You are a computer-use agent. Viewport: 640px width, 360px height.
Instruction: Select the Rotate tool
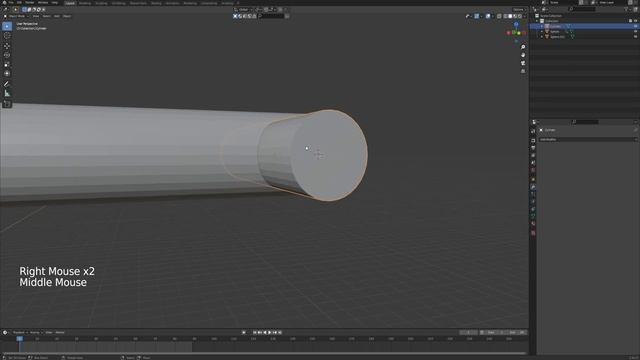(7, 55)
